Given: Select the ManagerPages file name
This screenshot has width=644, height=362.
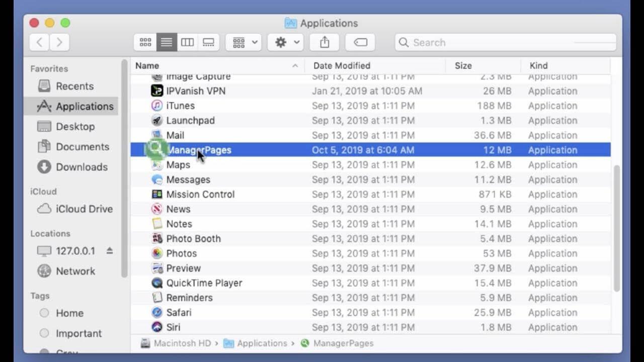Looking at the screenshot, I should click(199, 150).
